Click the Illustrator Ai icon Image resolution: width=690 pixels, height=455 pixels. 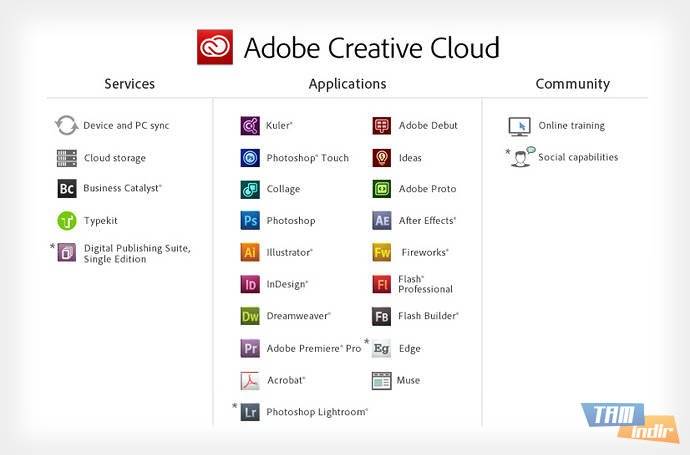pyautogui.click(x=250, y=253)
